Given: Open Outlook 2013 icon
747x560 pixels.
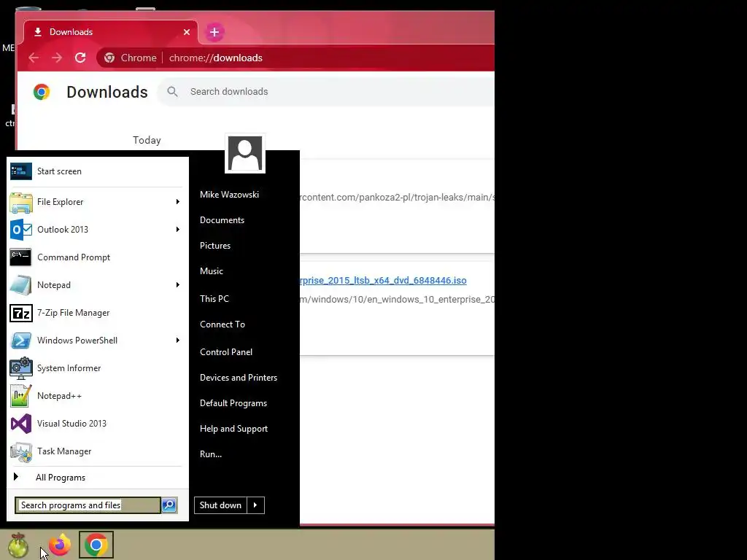Looking at the screenshot, I should pyautogui.click(x=21, y=230).
